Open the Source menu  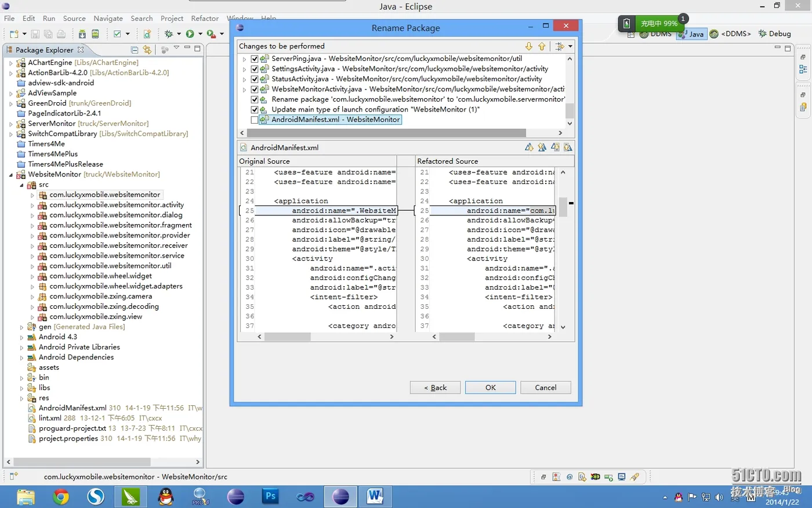[74, 19]
